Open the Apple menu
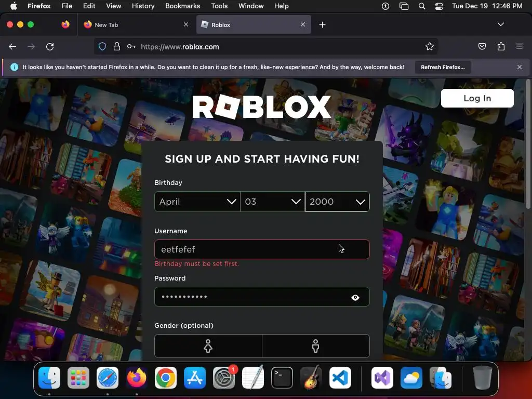532x399 pixels. (14, 6)
